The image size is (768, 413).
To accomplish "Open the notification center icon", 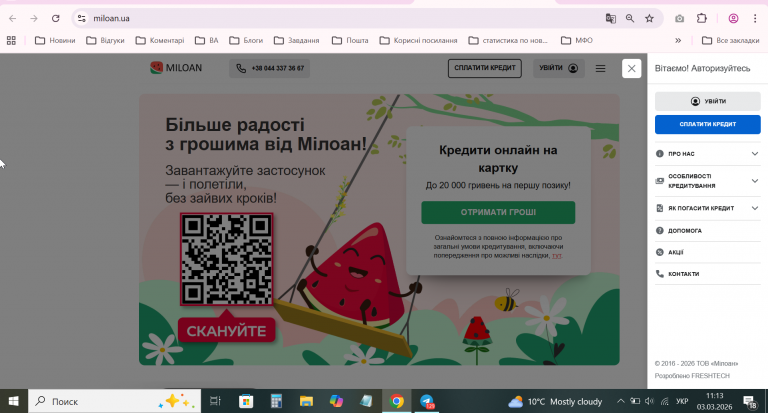I will 750,402.
